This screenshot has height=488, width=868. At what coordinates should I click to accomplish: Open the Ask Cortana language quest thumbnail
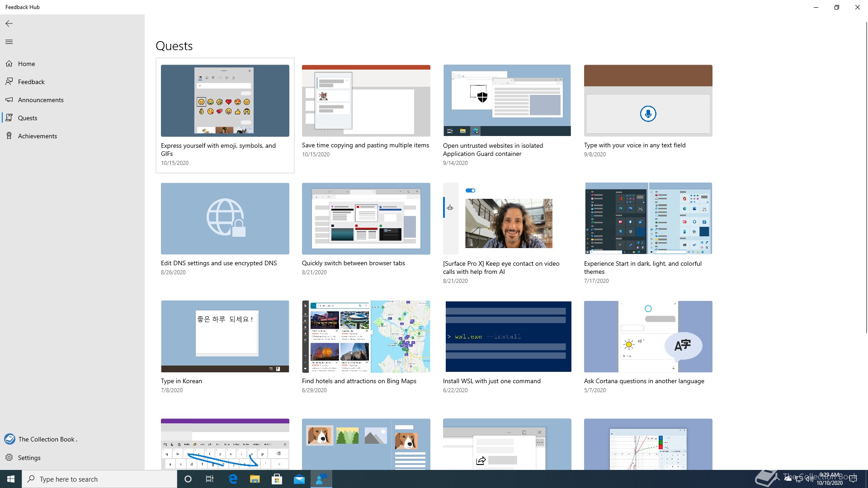click(x=648, y=337)
